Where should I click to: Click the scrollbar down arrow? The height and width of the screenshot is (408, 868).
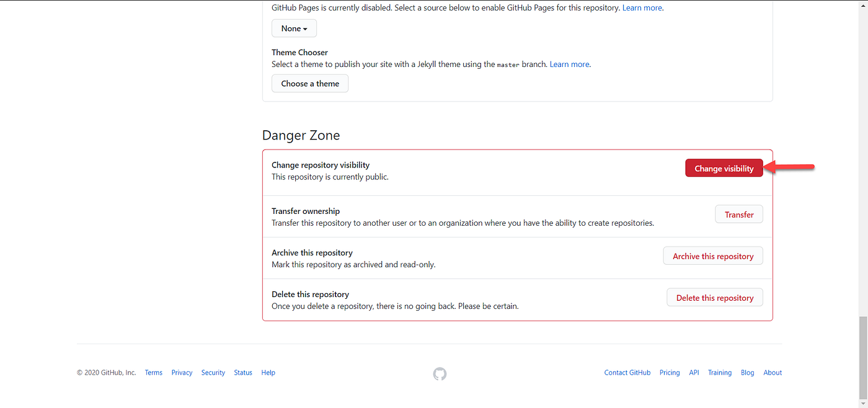[864, 403]
